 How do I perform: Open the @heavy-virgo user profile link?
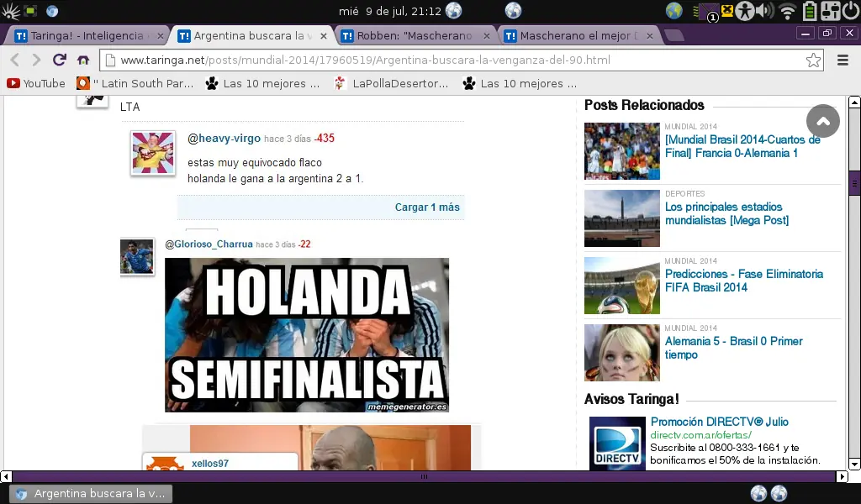coord(224,139)
